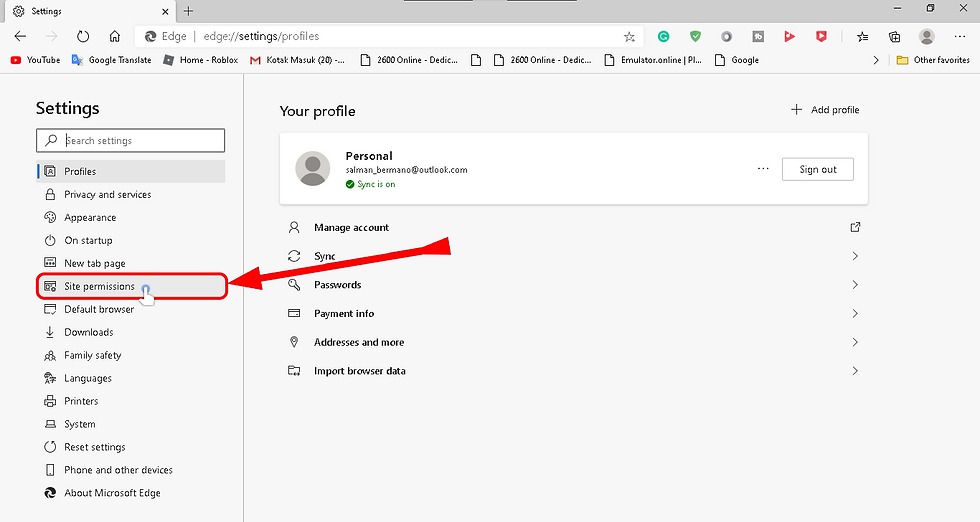The width and height of the screenshot is (980, 522).
Task: Open Printers settings
Action: (x=131, y=401)
